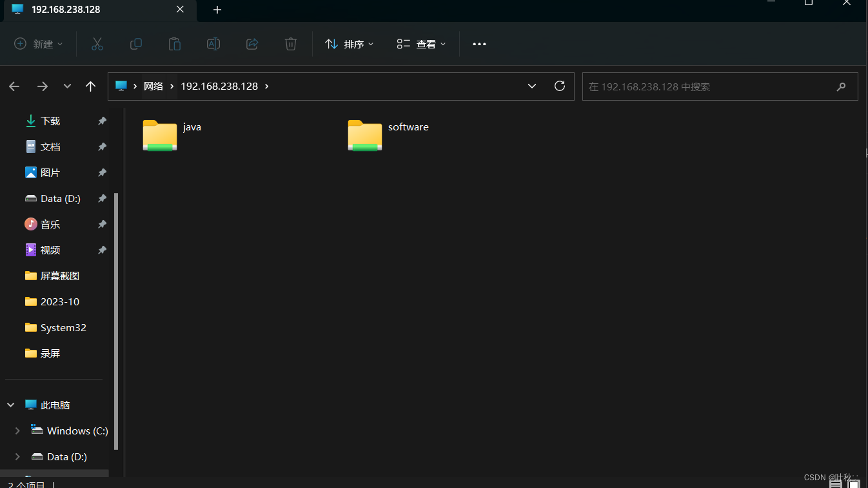Open address bar history dropdown

tap(532, 86)
